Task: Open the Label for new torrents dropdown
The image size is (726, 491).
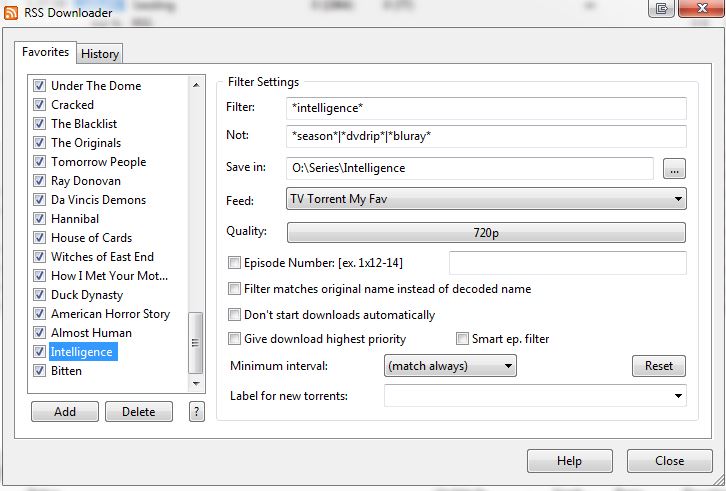Action: click(535, 396)
